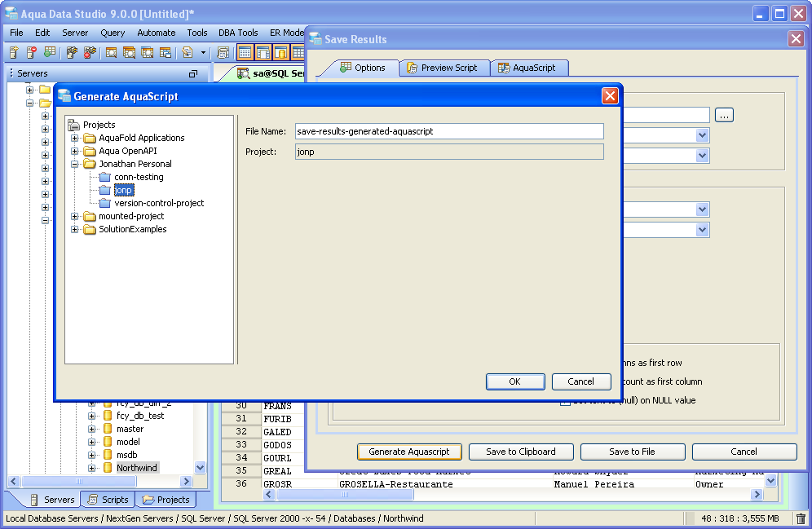
Task: Click row 33 GODOS in results grid
Action: coord(277,444)
